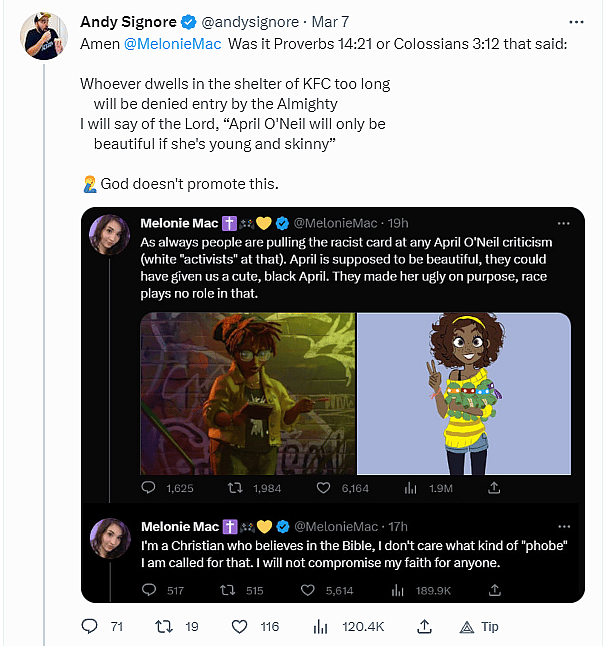The height and width of the screenshot is (646, 612).
Task: Open the three-dot more options menu
Action: click(x=576, y=21)
